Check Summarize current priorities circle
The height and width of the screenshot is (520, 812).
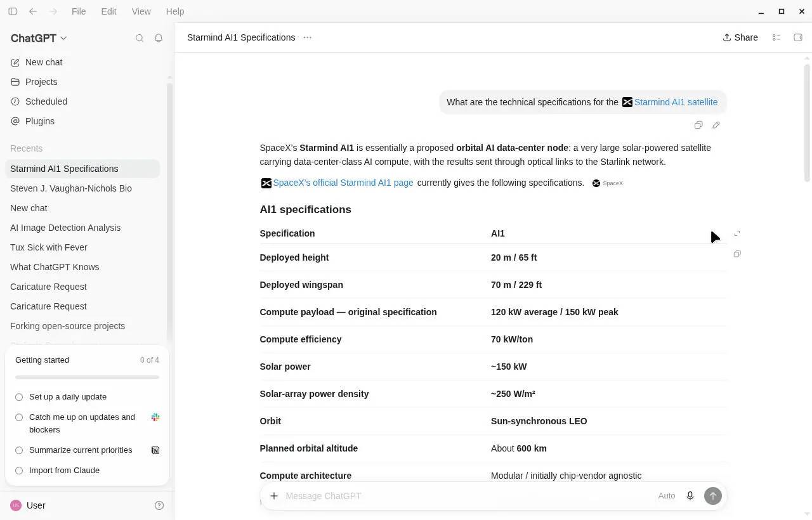[19, 450]
